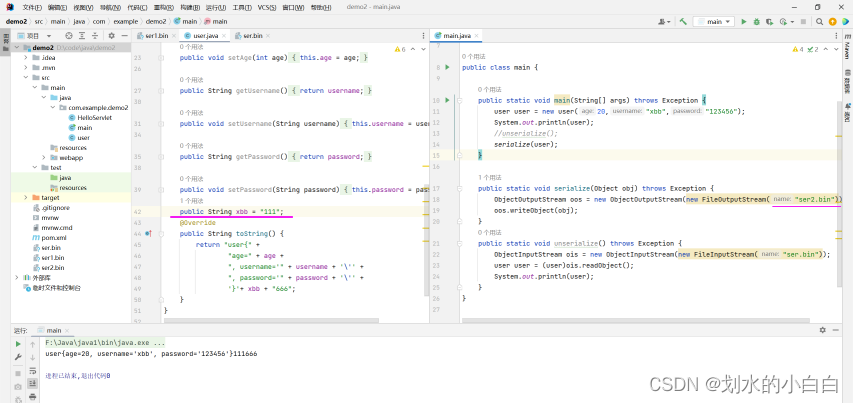Click the example breadcrumb

127,22
